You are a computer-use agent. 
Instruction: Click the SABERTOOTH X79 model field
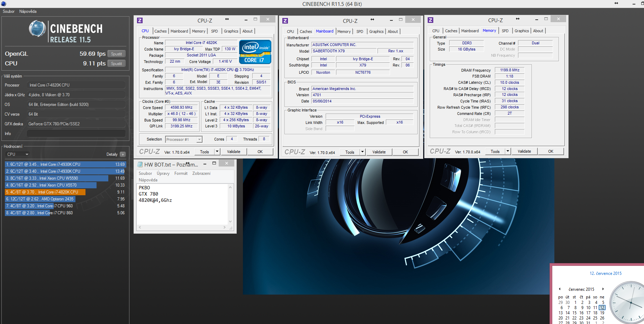pyautogui.click(x=344, y=51)
